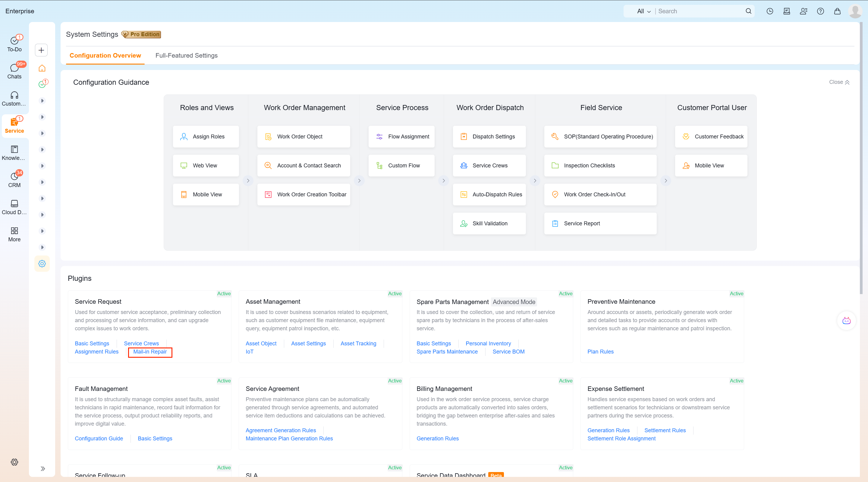
Task: Open Custom Flow card
Action: (x=401, y=166)
